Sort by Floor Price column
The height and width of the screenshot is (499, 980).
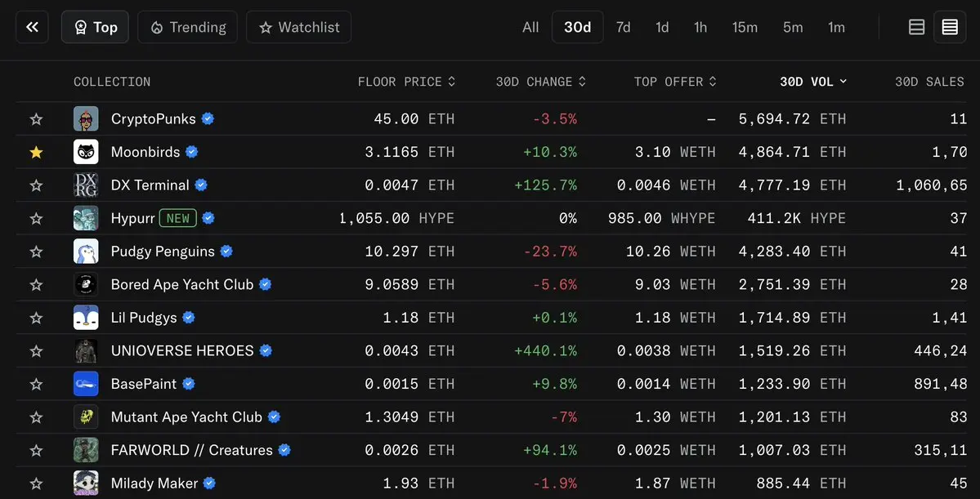[x=406, y=82]
